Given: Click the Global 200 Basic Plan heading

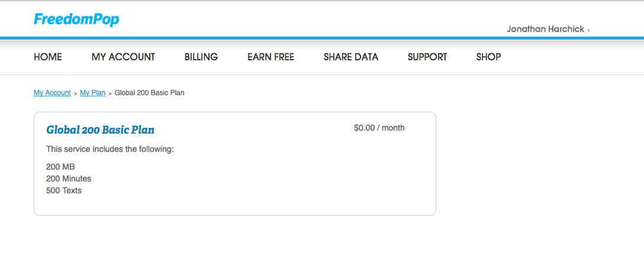Looking at the screenshot, I should pyautogui.click(x=100, y=130).
